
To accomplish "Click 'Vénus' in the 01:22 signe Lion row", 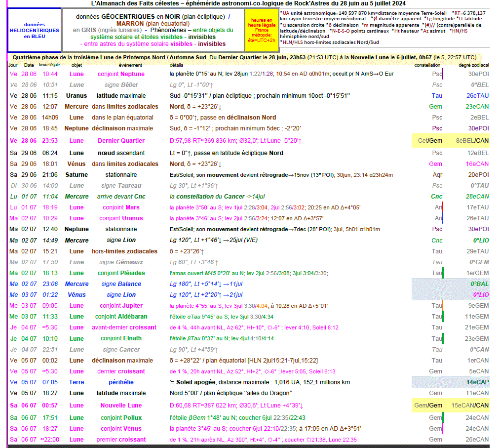I will pos(77,295).
